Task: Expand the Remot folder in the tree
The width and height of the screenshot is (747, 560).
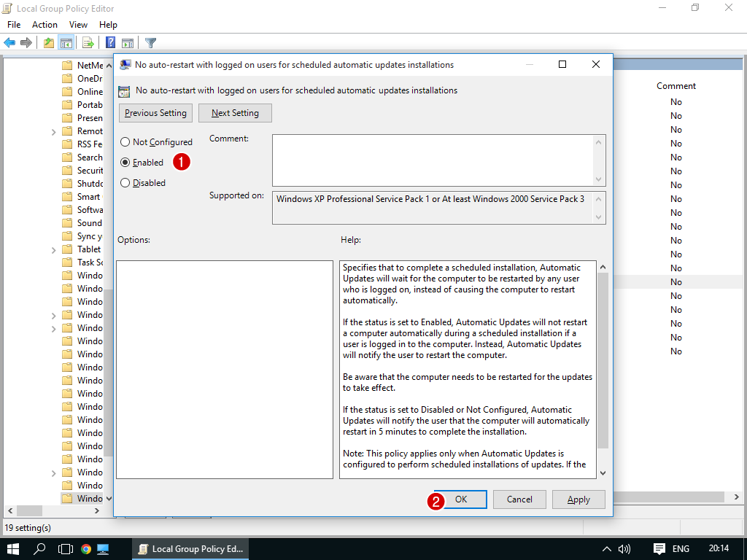Action: point(54,132)
